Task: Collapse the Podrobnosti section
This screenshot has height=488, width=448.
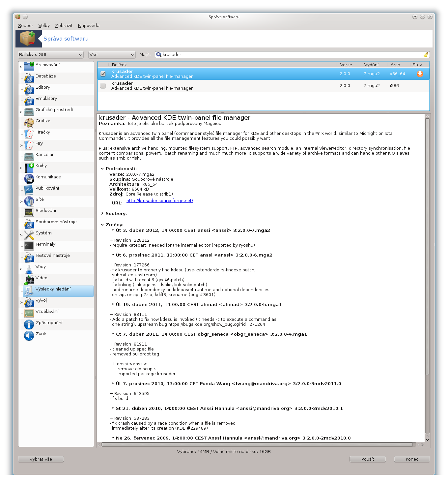Action: [x=102, y=168]
